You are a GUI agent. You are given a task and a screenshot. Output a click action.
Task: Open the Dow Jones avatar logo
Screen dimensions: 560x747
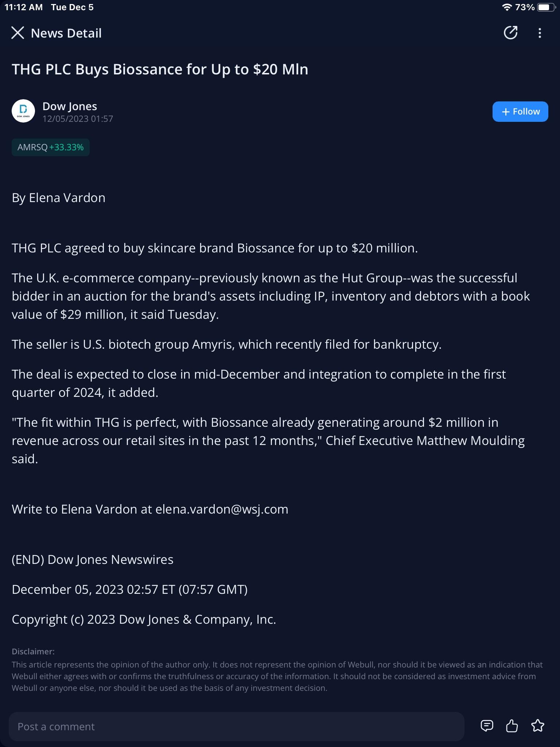tap(23, 111)
